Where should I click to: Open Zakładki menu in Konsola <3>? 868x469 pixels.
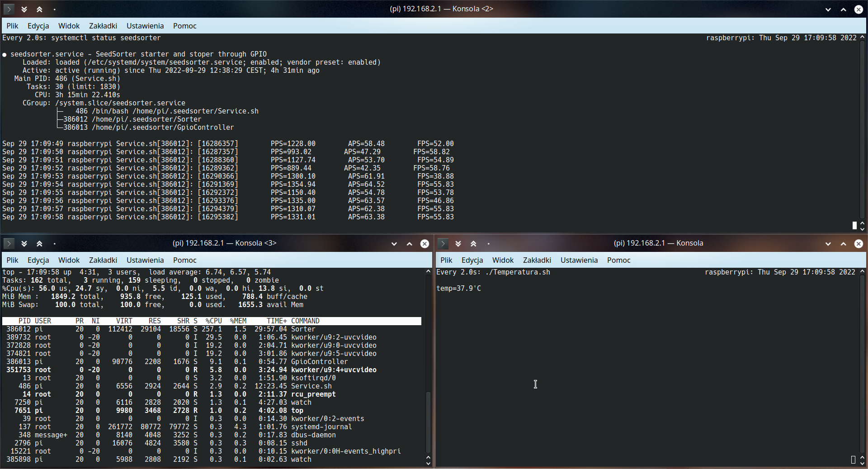point(103,260)
